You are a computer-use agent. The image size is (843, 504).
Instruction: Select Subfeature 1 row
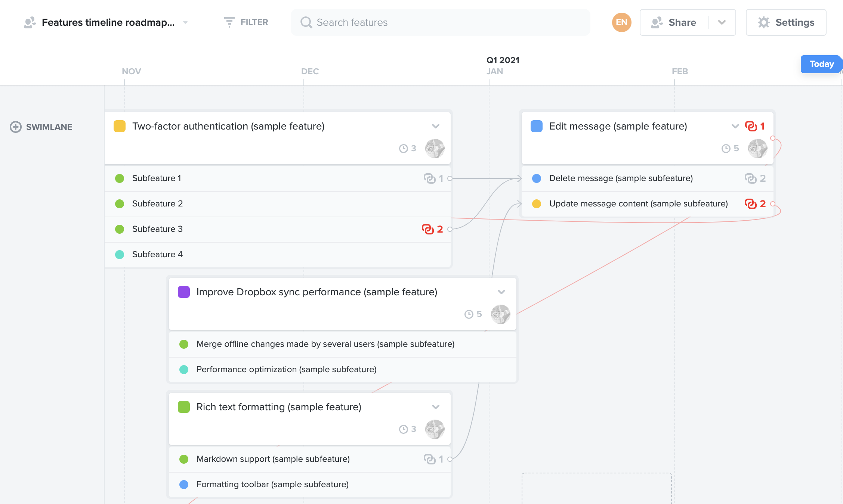click(277, 178)
